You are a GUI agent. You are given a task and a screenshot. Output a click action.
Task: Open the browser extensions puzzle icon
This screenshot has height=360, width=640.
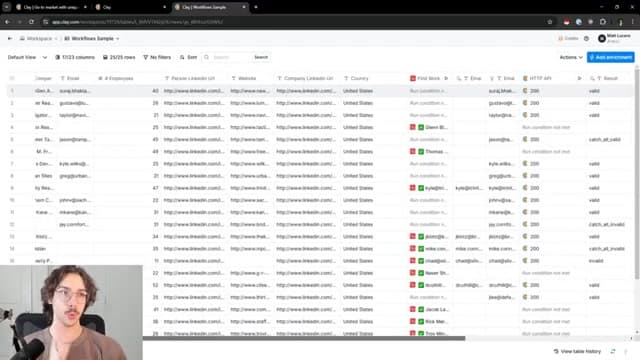click(603, 22)
